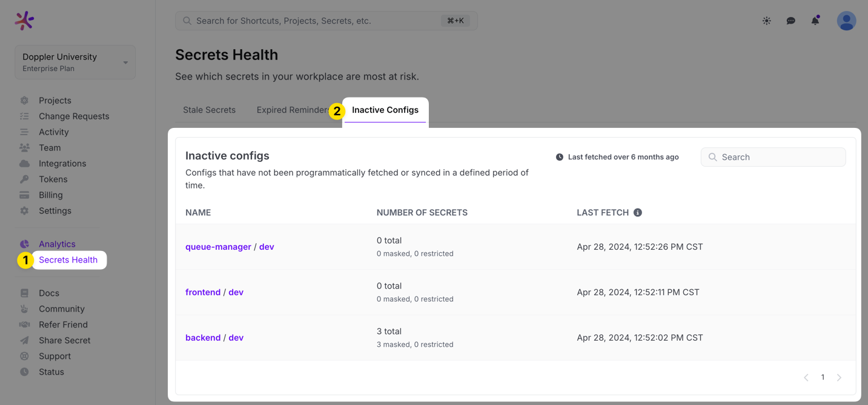Open Integrations from the sidebar
Viewport: 868px width, 405px height.
[x=62, y=164]
